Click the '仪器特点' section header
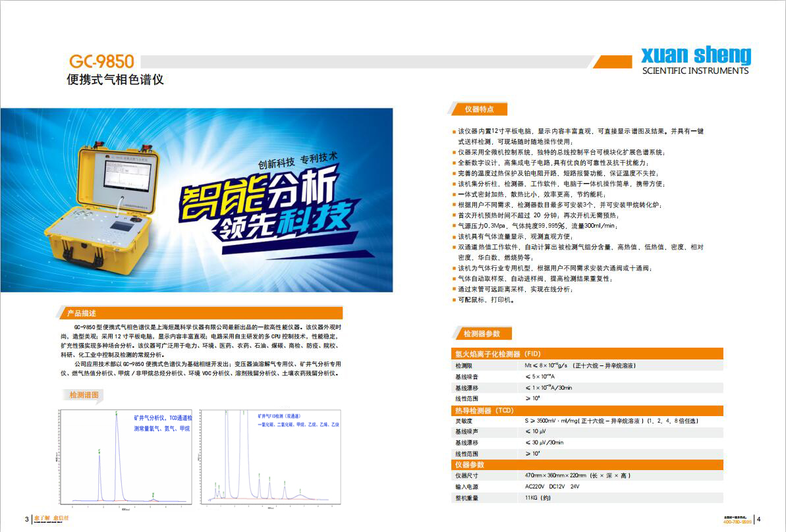 coord(479,109)
